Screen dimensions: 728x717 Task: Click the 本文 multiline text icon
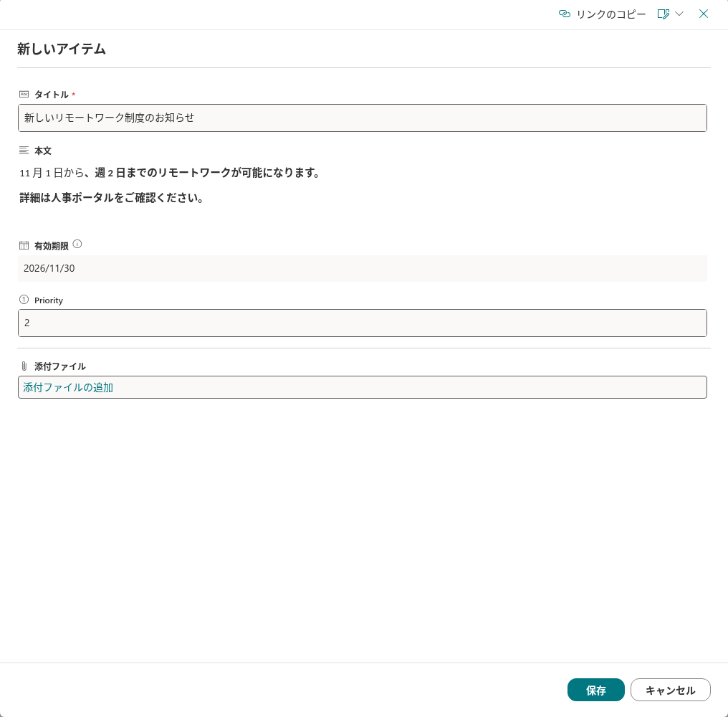point(24,150)
